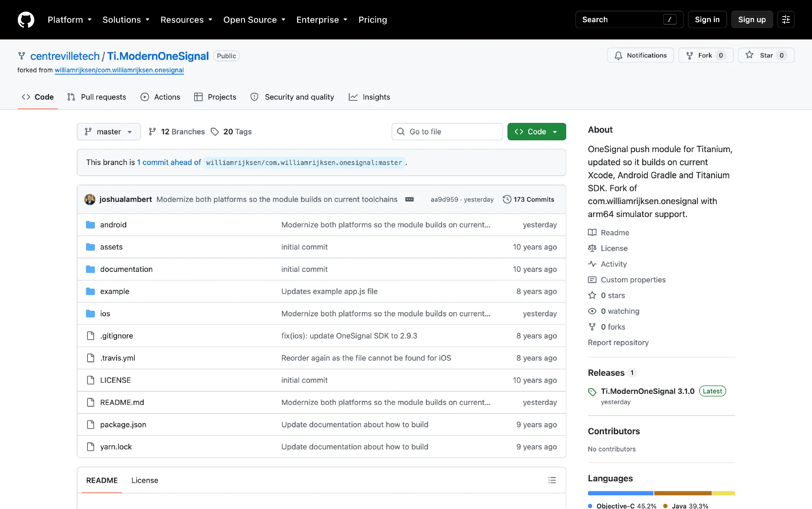Open the README outline list icon
This screenshot has width=812, height=509.
click(552, 480)
